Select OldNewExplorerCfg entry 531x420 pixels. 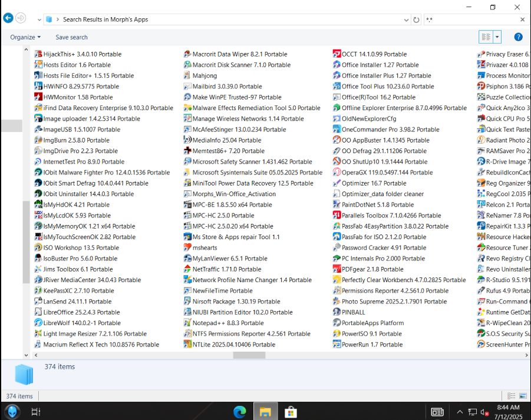pos(365,118)
